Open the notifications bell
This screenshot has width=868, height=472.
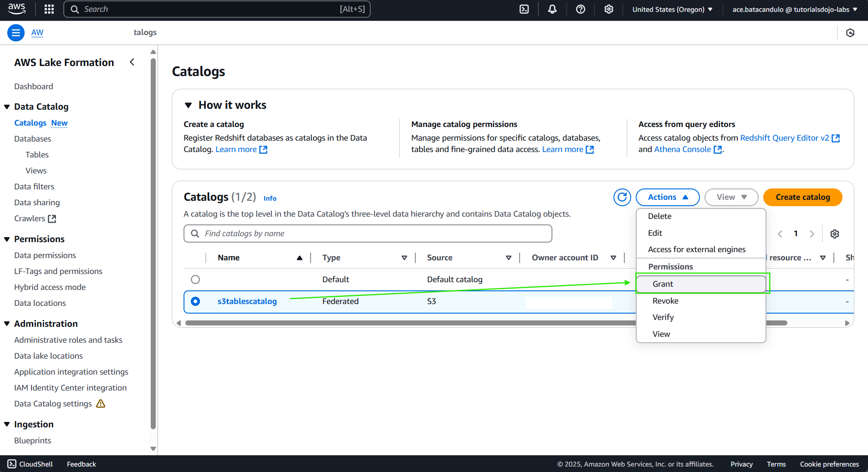(552, 9)
